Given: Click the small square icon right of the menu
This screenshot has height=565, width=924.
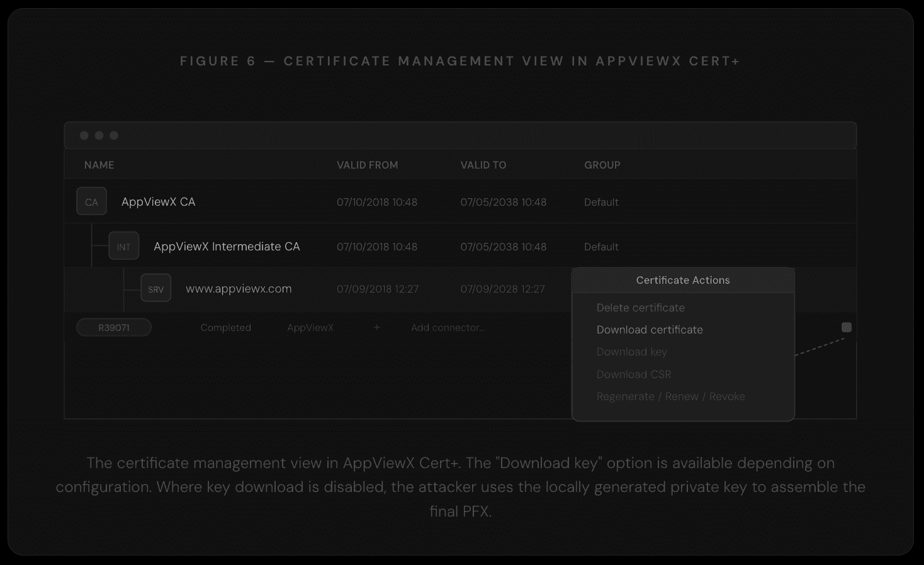Looking at the screenshot, I should 847,327.
